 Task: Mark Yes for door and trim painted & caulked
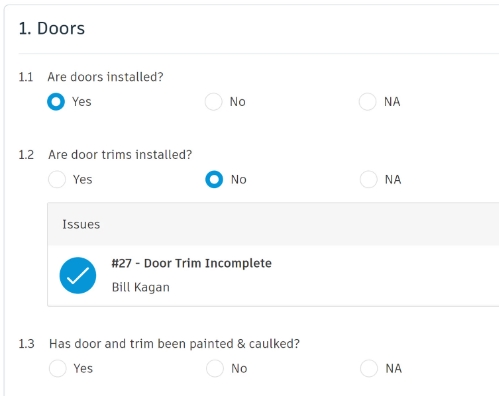pos(58,368)
